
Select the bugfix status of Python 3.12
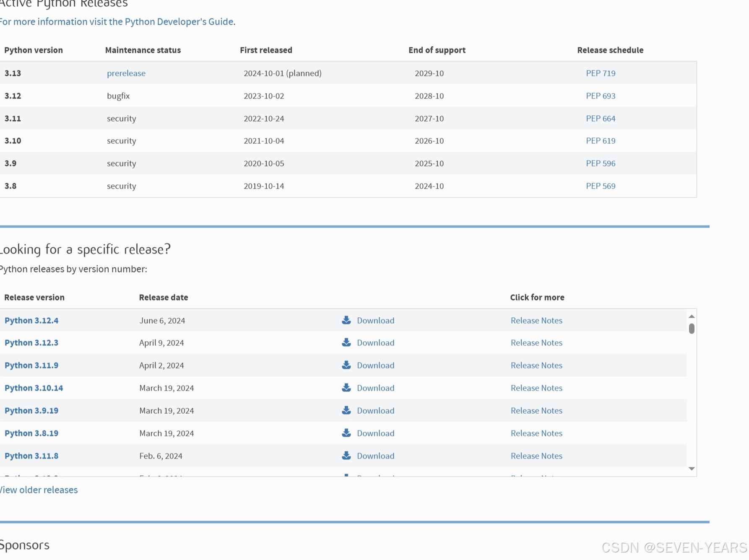coord(118,96)
